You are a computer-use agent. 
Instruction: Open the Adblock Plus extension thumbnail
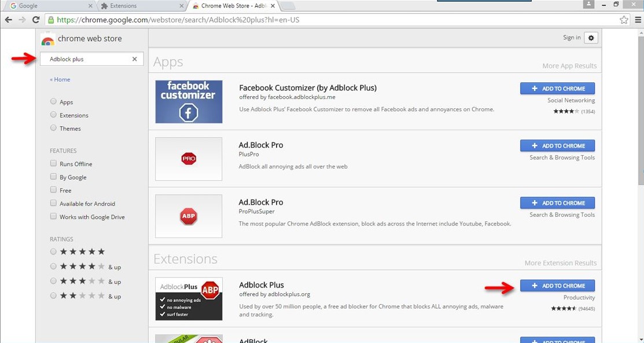click(189, 298)
